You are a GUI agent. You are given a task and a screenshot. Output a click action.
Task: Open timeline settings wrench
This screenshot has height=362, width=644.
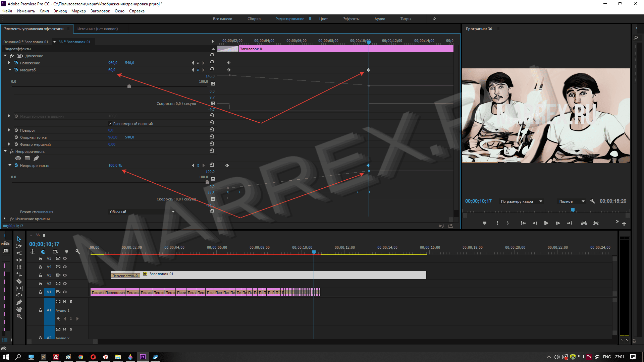point(78,252)
